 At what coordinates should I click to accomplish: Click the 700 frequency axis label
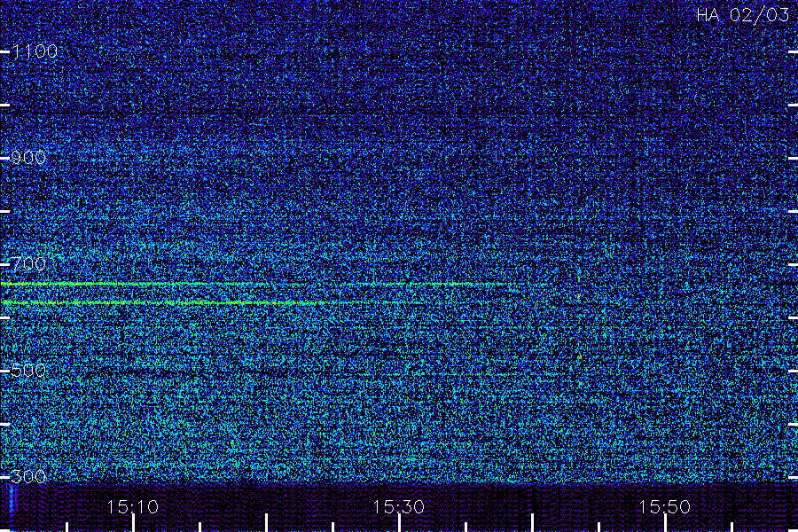28,263
